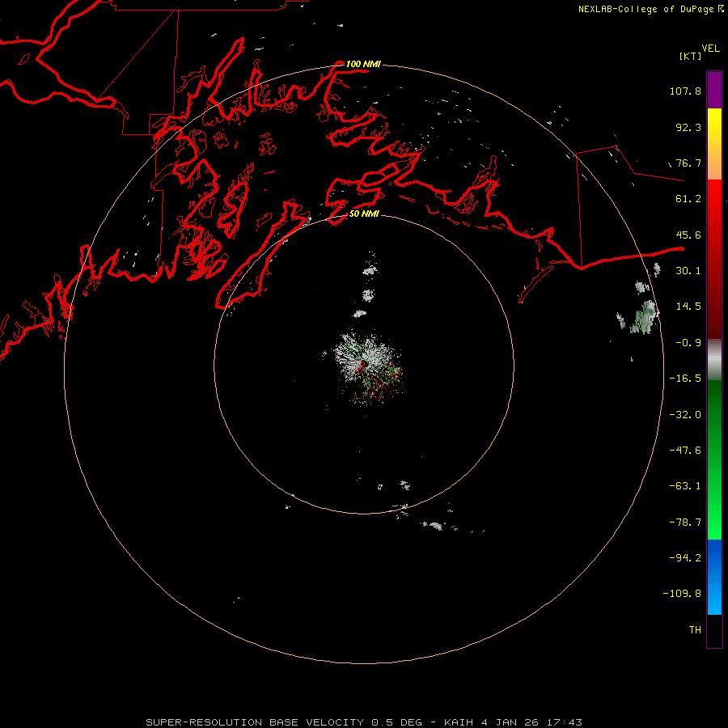Click the TH label on color scale
Image resolution: width=728 pixels, height=728 pixels.
[695, 630]
